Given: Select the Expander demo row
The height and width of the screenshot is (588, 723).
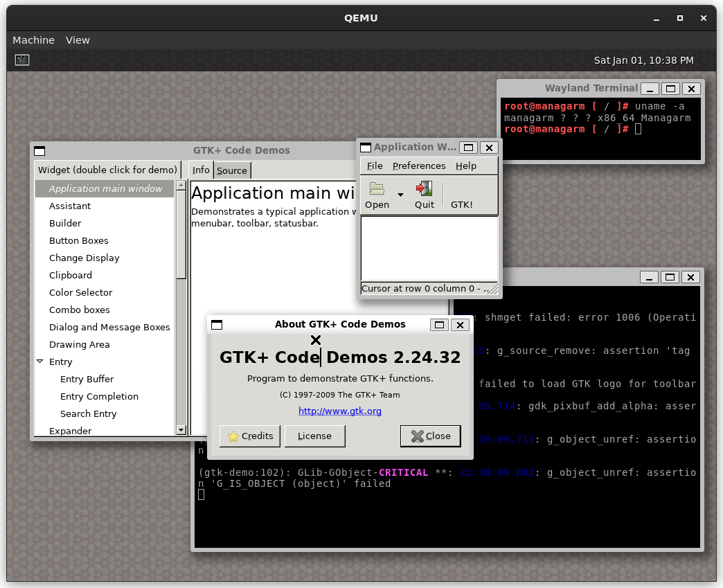Looking at the screenshot, I should pos(105,430).
